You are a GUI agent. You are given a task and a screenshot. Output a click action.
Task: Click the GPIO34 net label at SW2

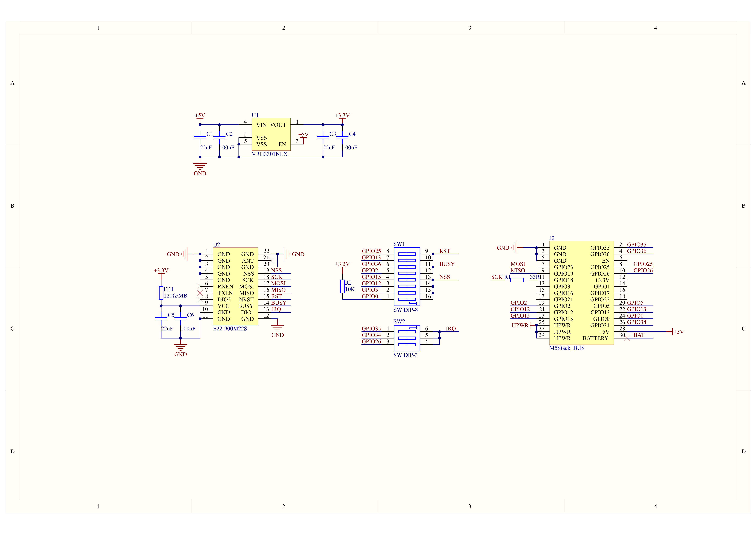(371, 335)
